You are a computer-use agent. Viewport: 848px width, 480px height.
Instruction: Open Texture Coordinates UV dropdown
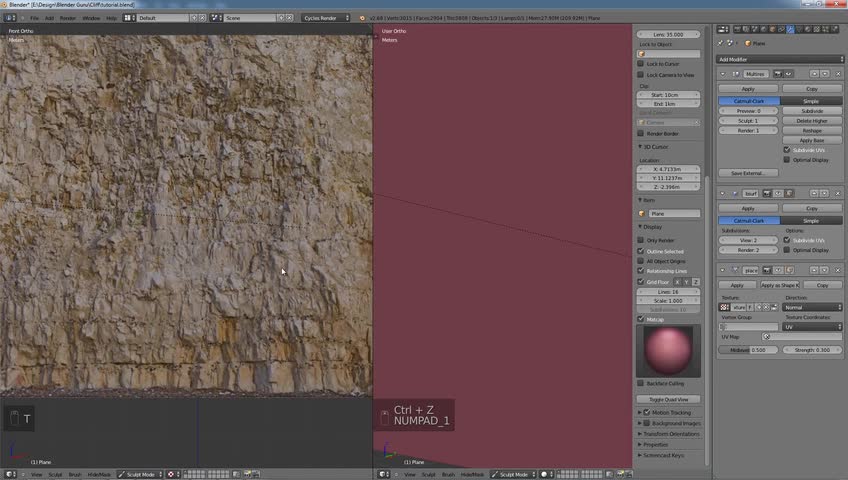[x=812, y=326]
